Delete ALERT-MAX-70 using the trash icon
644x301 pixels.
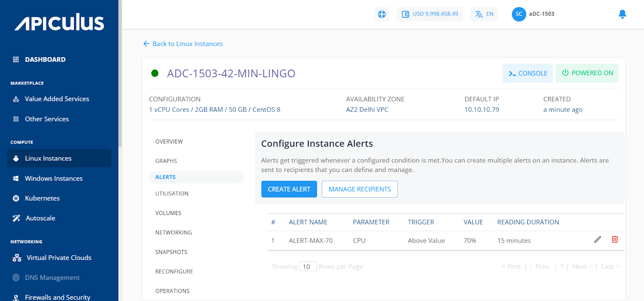coord(615,240)
